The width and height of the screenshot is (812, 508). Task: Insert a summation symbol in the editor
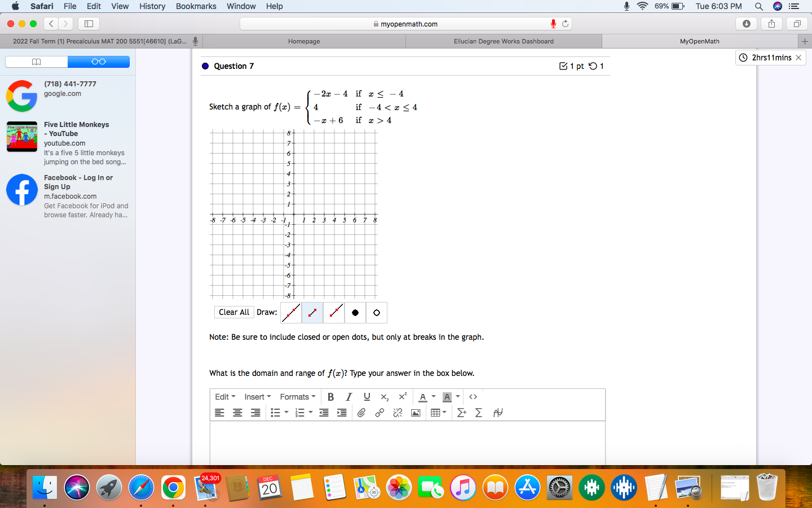[478, 413]
